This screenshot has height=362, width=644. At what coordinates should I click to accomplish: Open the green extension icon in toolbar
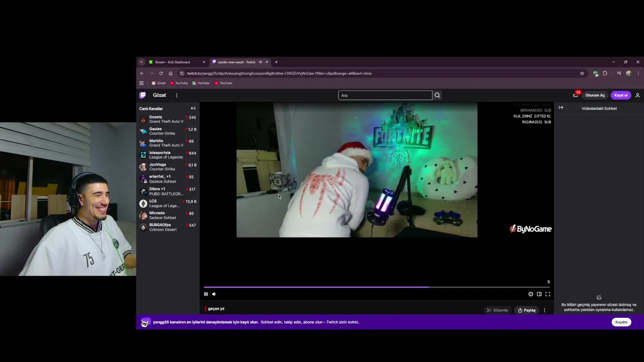click(596, 73)
